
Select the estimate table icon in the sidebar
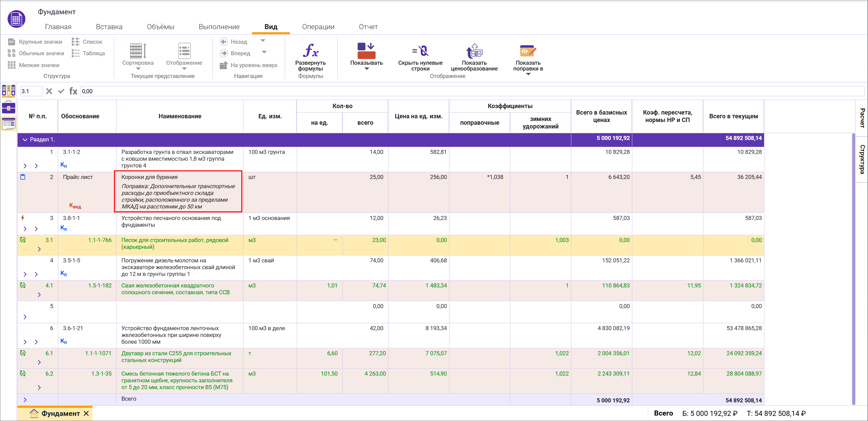[x=8, y=124]
